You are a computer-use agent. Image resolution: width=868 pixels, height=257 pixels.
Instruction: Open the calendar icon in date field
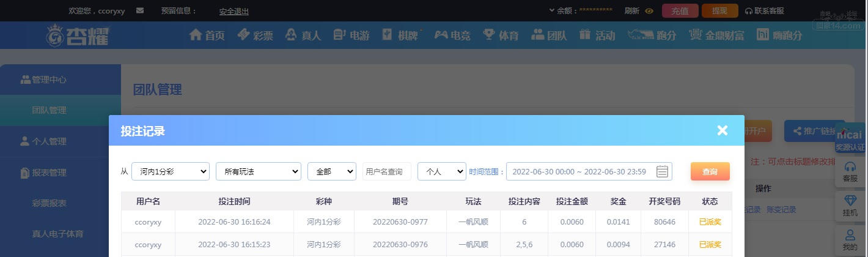click(662, 171)
